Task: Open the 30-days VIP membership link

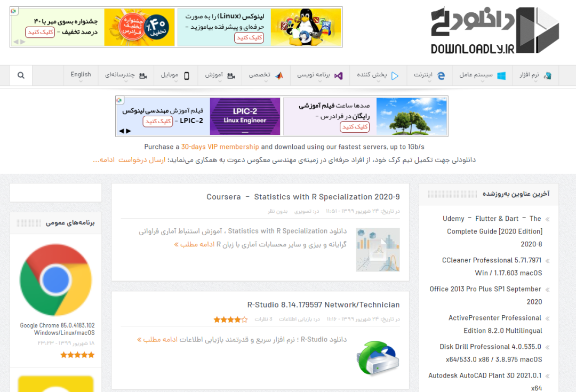Action: (x=220, y=147)
